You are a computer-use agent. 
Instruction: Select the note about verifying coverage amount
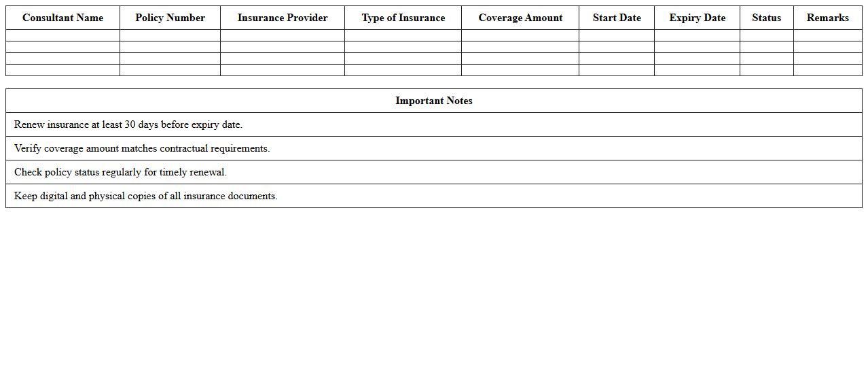coord(434,148)
